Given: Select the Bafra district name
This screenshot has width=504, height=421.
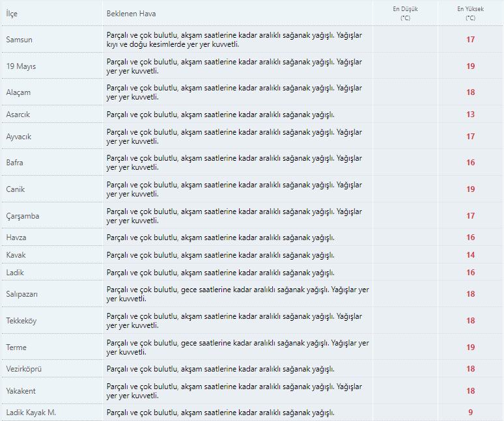Looking at the screenshot, I should pos(14,163).
